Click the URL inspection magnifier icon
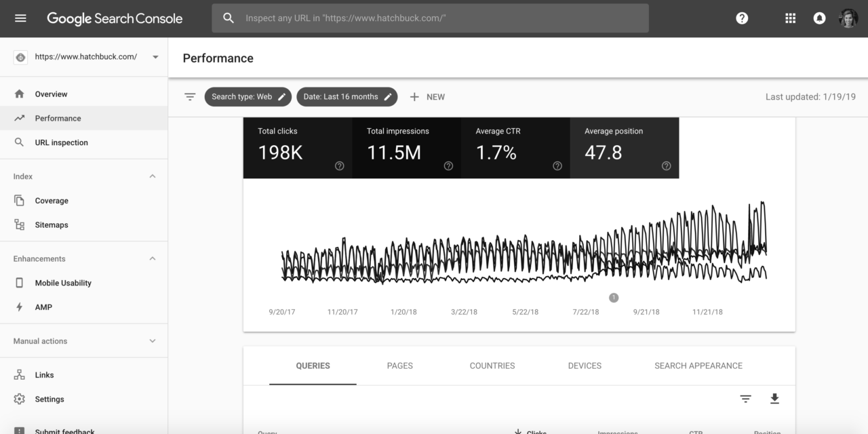The height and width of the screenshot is (434, 868). [19, 142]
